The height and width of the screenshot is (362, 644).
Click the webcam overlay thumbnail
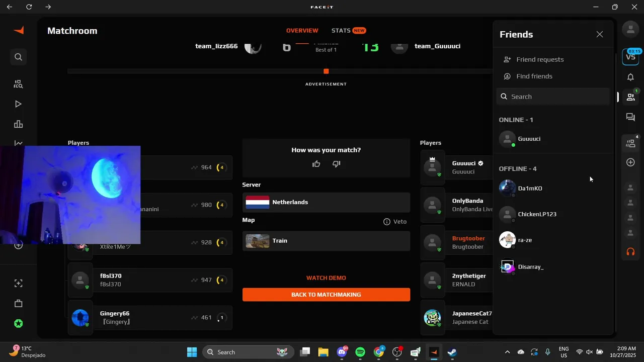click(x=70, y=195)
